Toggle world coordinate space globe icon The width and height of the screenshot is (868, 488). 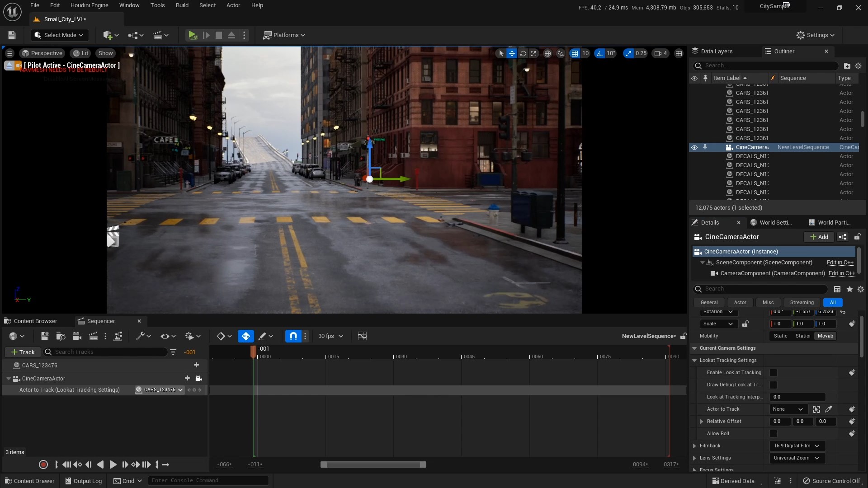coord(547,53)
